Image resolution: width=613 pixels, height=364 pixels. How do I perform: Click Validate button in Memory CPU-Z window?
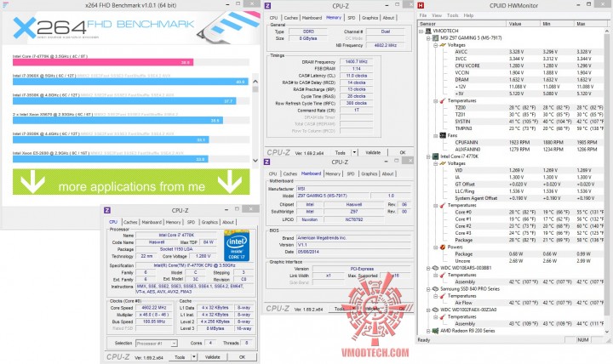tap(373, 152)
